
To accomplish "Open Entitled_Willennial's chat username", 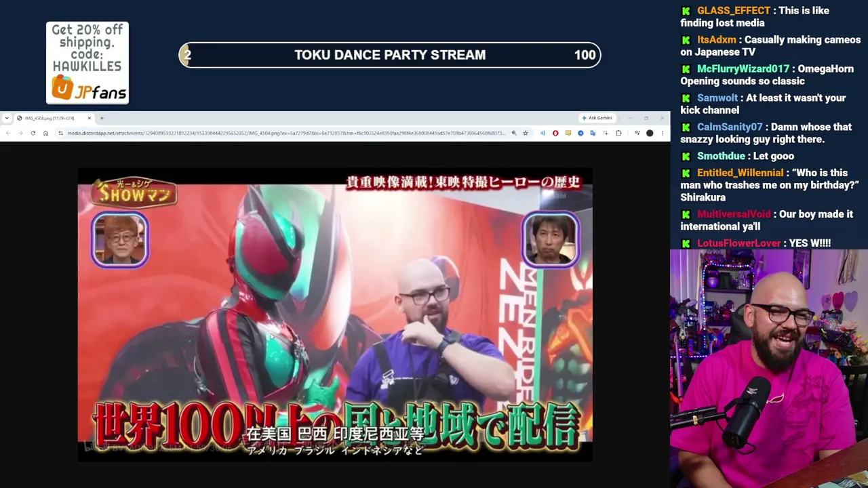I will tap(740, 174).
